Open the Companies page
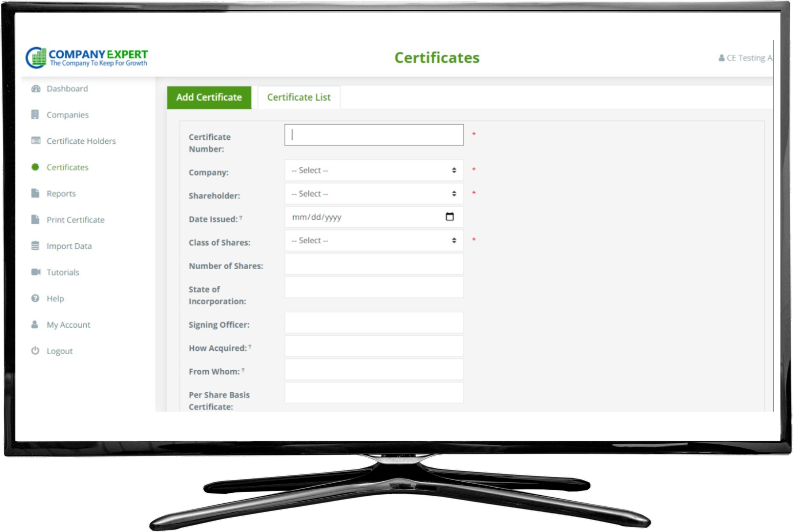Screen dimensions: 793x532 (68, 115)
